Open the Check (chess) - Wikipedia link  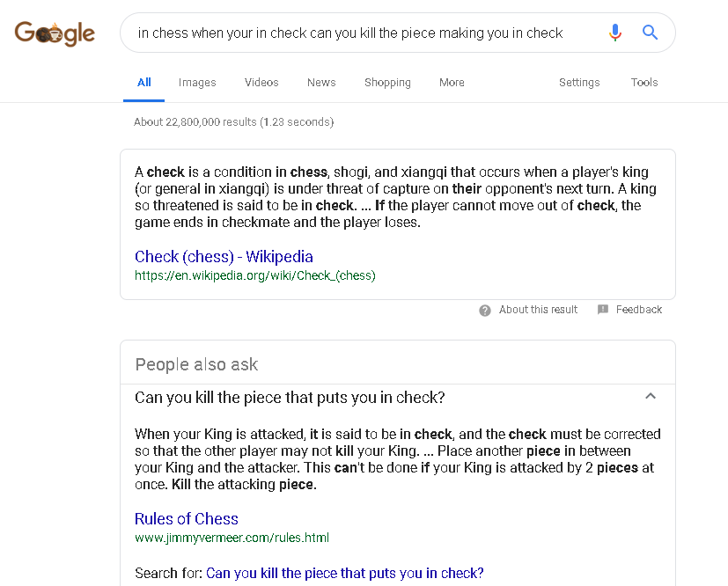(x=224, y=257)
